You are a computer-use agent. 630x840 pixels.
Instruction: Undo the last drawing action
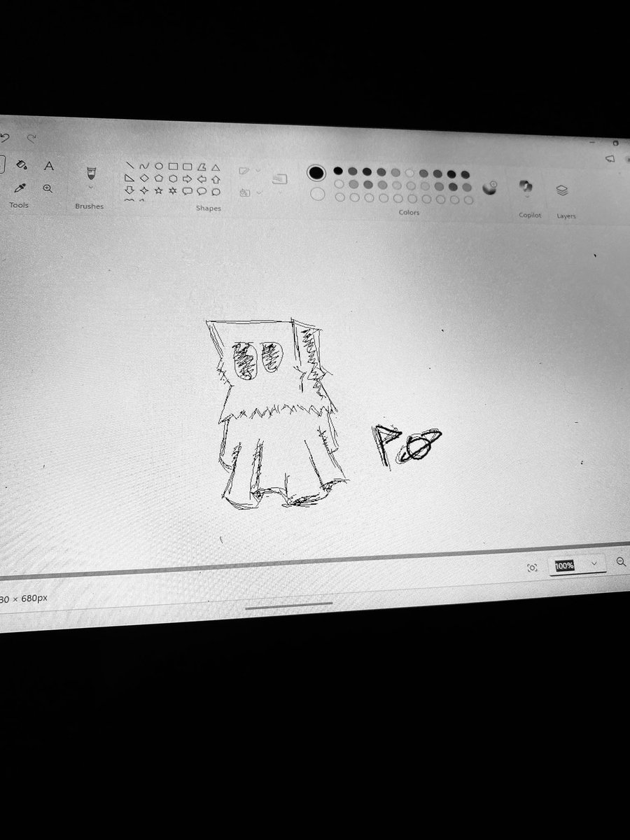[x=3, y=137]
